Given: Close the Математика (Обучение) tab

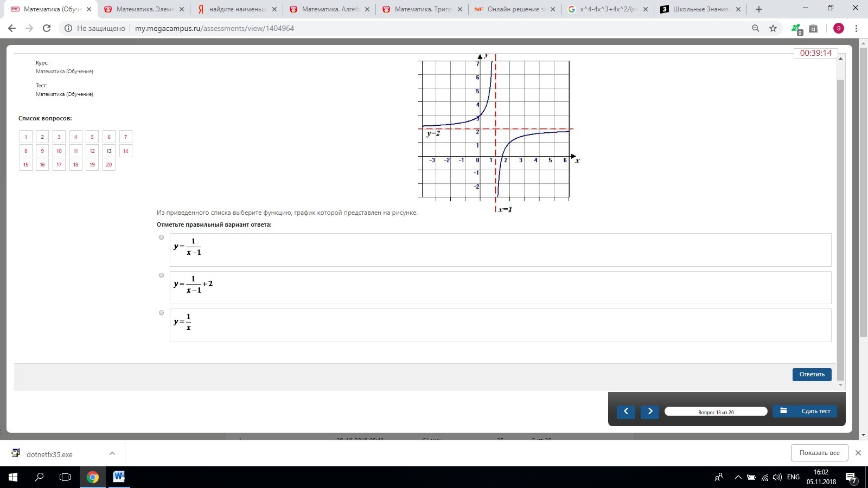Looking at the screenshot, I should coord(89,9).
